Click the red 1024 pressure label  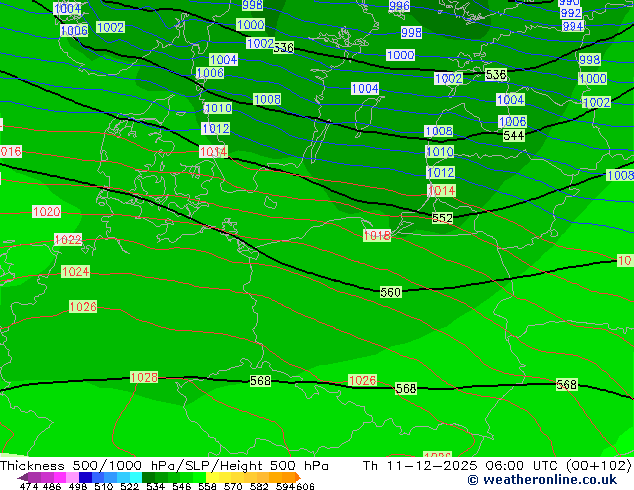[75, 271]
